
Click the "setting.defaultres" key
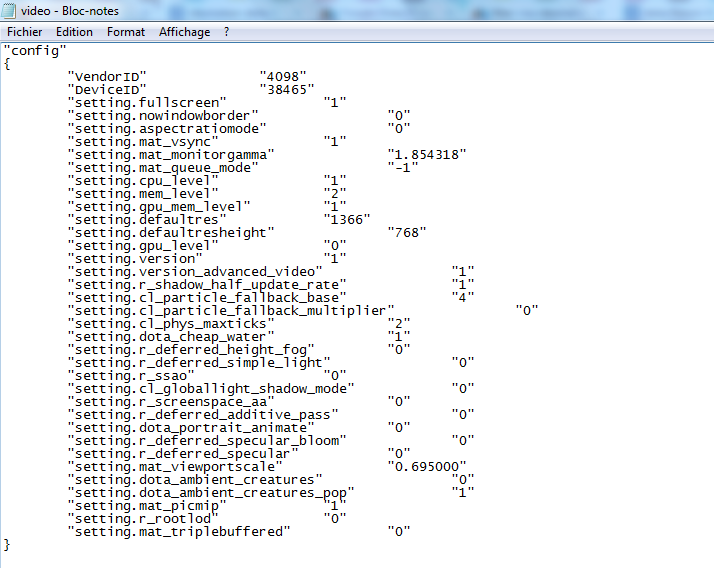tap(147, 220)
